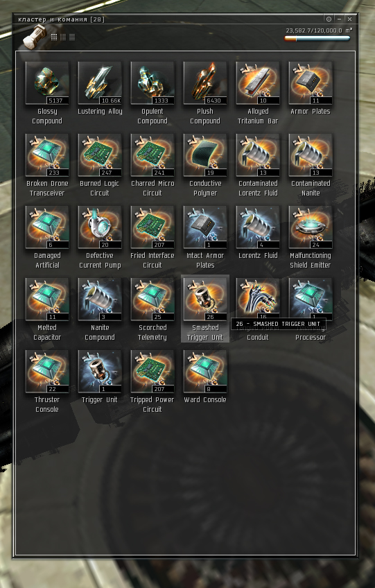
Task: Open the window options menu button
Action: click(x=329, y=19)
